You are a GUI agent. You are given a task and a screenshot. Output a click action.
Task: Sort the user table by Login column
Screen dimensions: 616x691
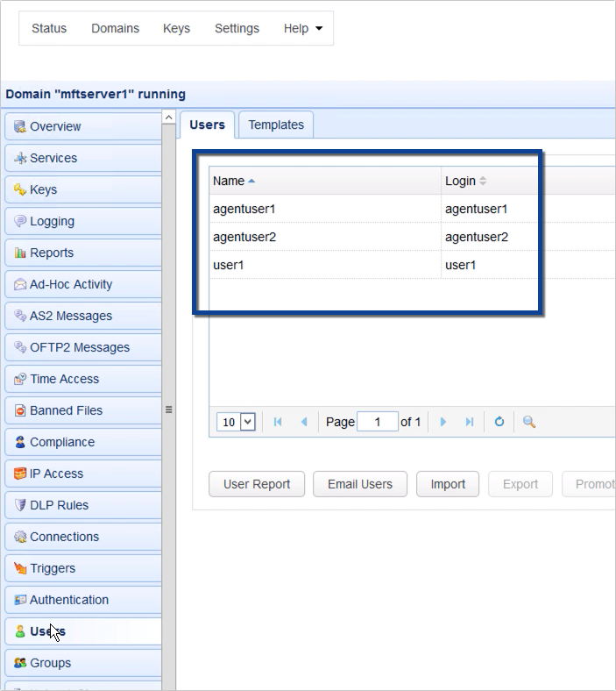[x=461, y=181]
